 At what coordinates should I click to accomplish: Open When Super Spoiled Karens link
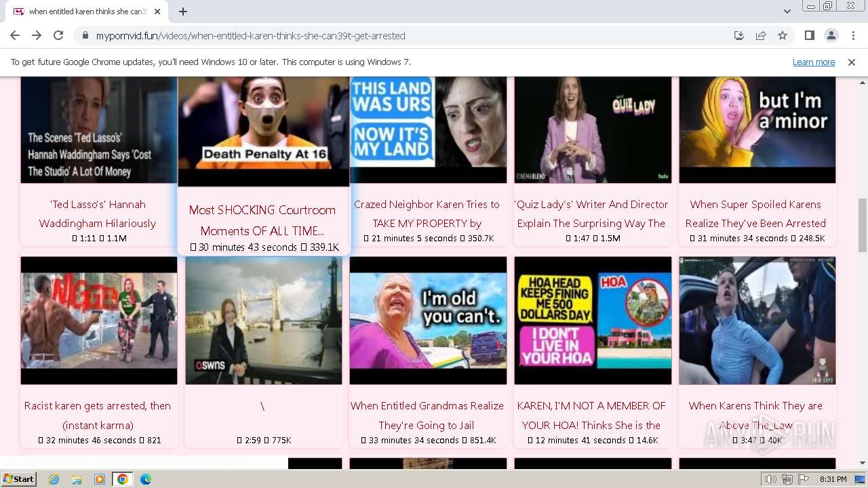(755, 213)
